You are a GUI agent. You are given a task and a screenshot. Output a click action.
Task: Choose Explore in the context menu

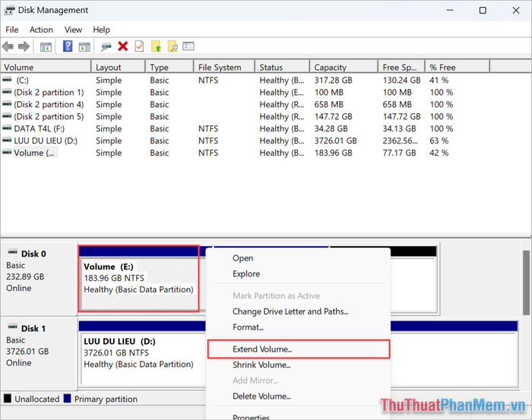pyautogui.click(x=246, y=274)
